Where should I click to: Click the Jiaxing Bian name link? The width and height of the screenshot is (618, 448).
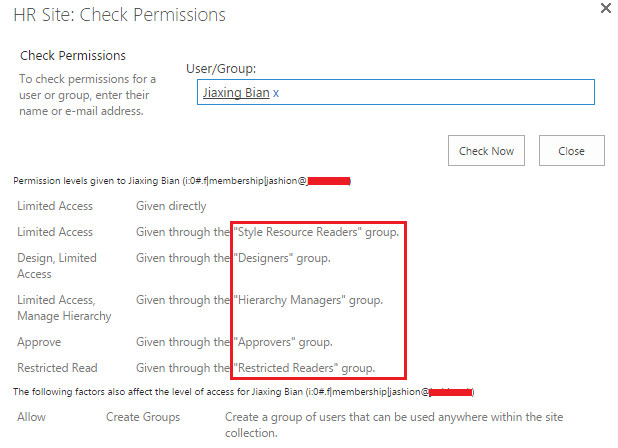(236, 93)
